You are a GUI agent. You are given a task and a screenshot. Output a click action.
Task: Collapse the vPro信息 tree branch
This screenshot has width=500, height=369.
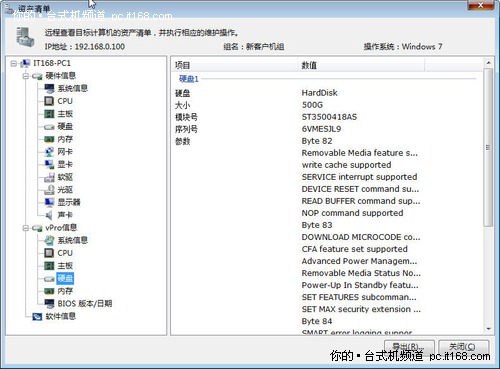pyautogui.click(x=25, y=228)
